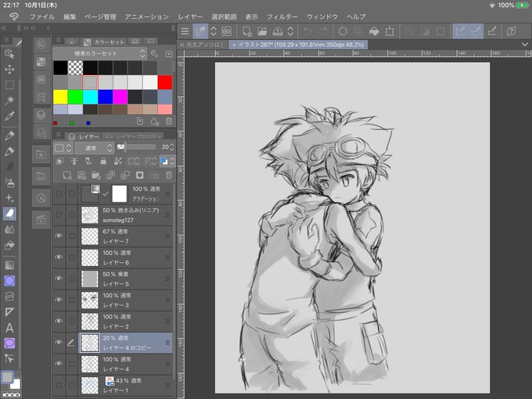Hide レイヤー 5 with eye icon

[x=59, y=279]
